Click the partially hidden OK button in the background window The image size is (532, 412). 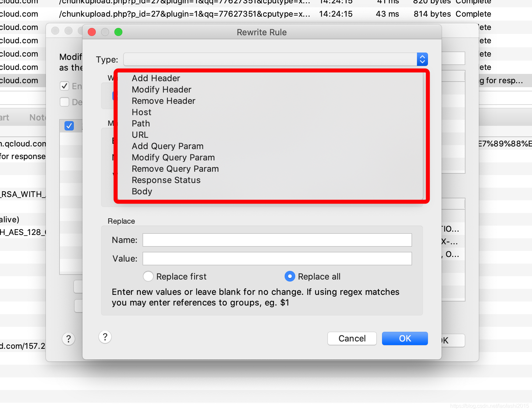(453, 340)
